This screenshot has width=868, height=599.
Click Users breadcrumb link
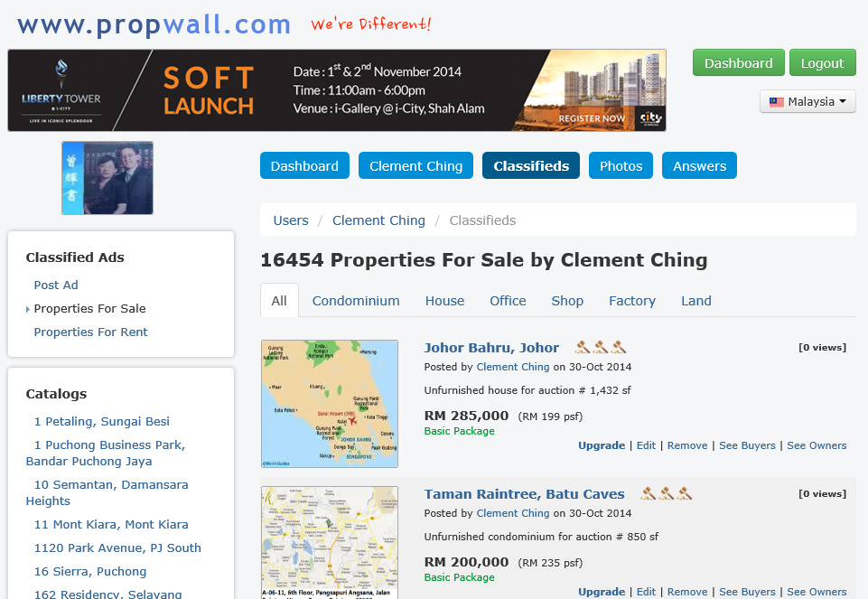point(291,220)
